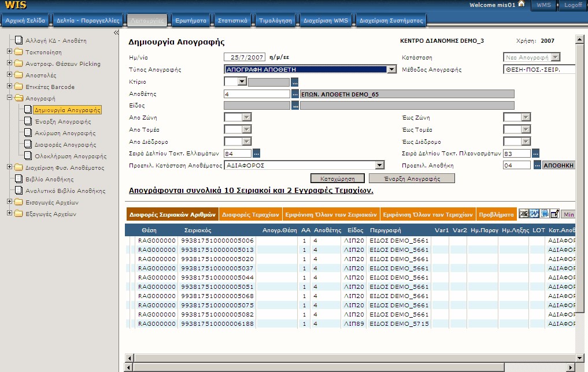Screen dimensions: 588x372
Task: Open lookup for Σειρά Δελτίου Τακτ. Ελλειμάτων
Action: (x=256, y=153)
